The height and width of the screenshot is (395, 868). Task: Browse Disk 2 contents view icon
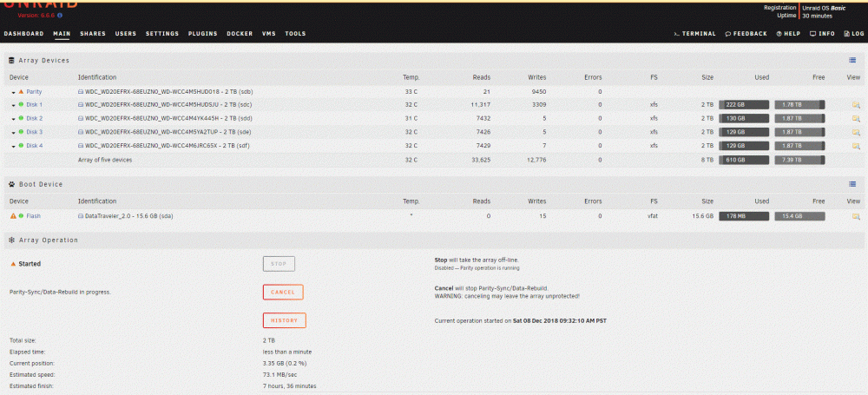click(856, 119)
